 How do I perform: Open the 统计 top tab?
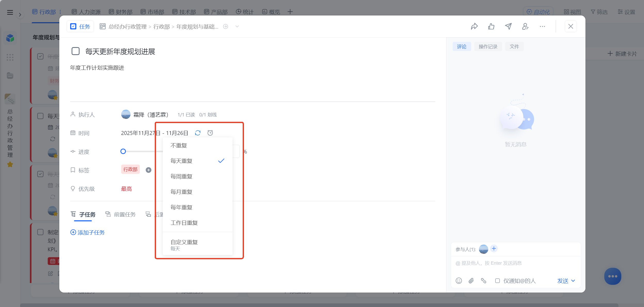(245, 12)
